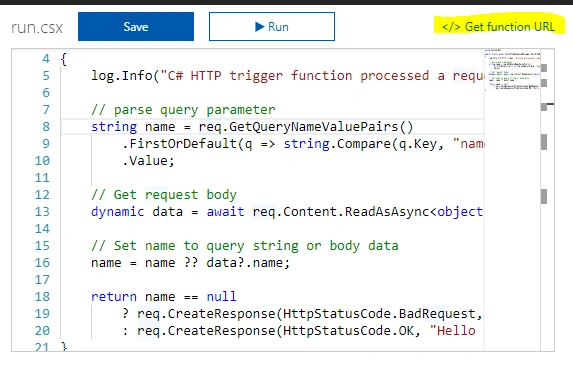Open the Get function URL link
573x368 pixels.
tap(499, 27)
